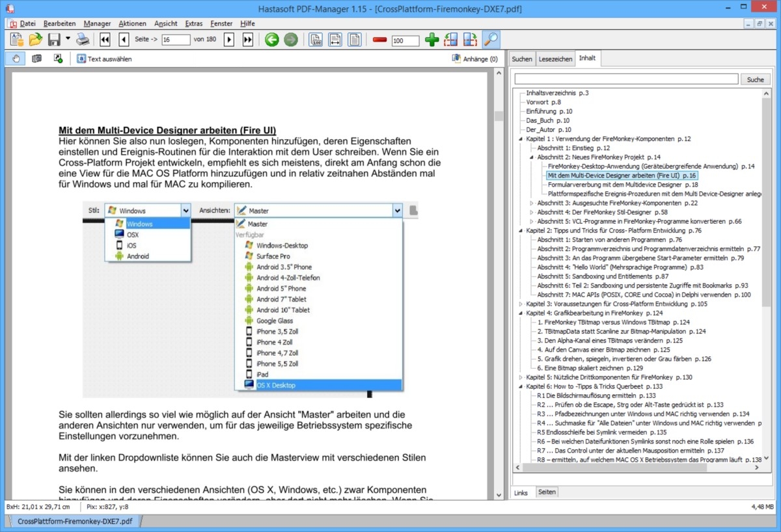Screen dimensions: 781x532
Task: Rotate page left icon
Action: [450, 40]
